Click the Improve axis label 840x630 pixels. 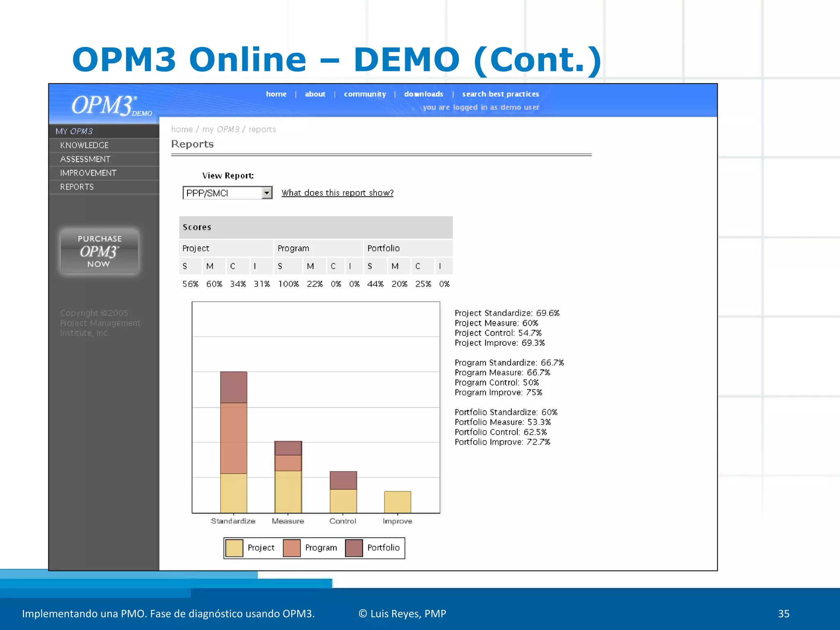397,521
